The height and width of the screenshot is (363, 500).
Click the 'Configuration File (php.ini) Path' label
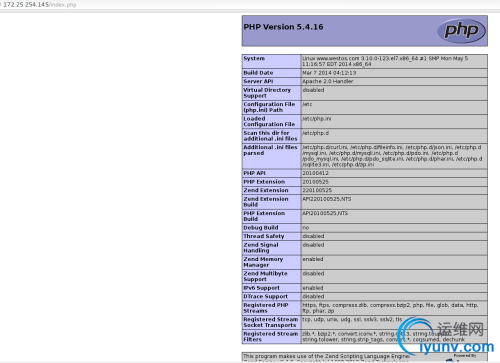click(x=269, y=107)
